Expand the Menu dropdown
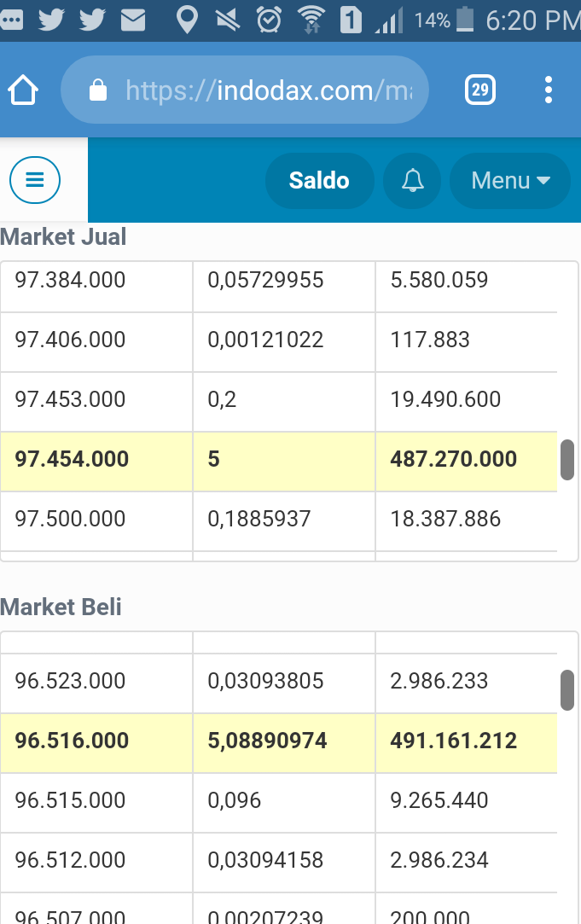The height and width of the screenshot is (924, 581). (x=510, y=180)
